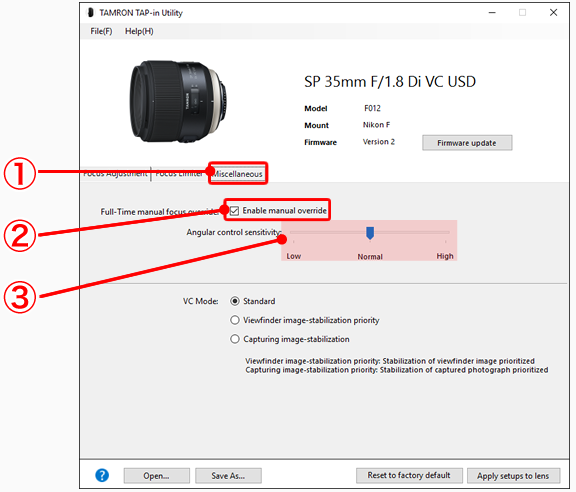Select the Standard VC Mode radio button
Viewport: 576px width, 492px height.
[x=235, y=301]
